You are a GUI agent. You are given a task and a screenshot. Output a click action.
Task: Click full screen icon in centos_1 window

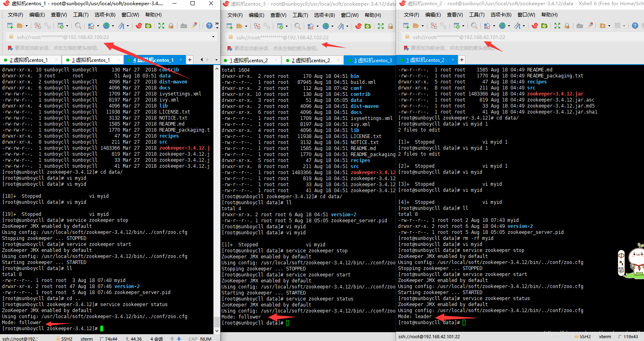tap(161, 26)
